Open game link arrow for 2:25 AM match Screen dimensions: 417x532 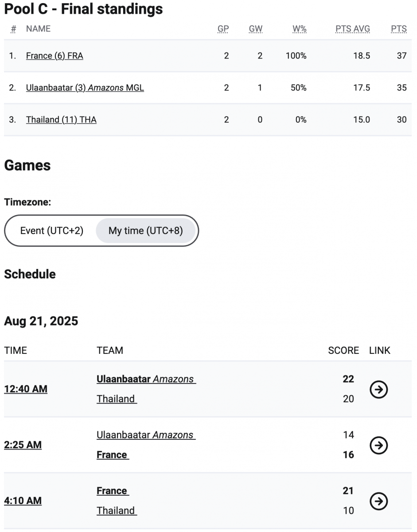click(378, 445)
